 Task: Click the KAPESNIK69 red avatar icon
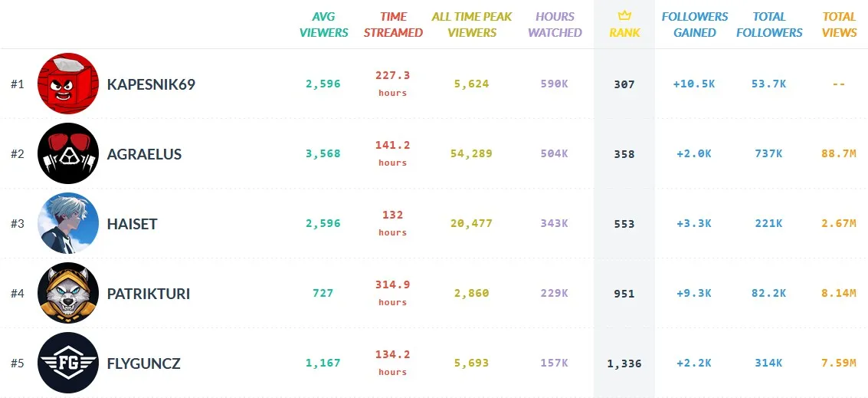click(x=68, y=84)
